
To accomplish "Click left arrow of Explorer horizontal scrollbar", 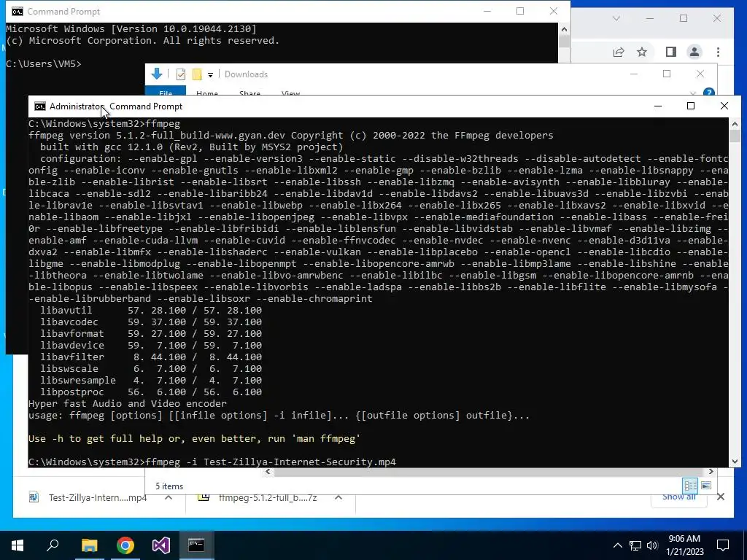I will click(x=268, y=472).
